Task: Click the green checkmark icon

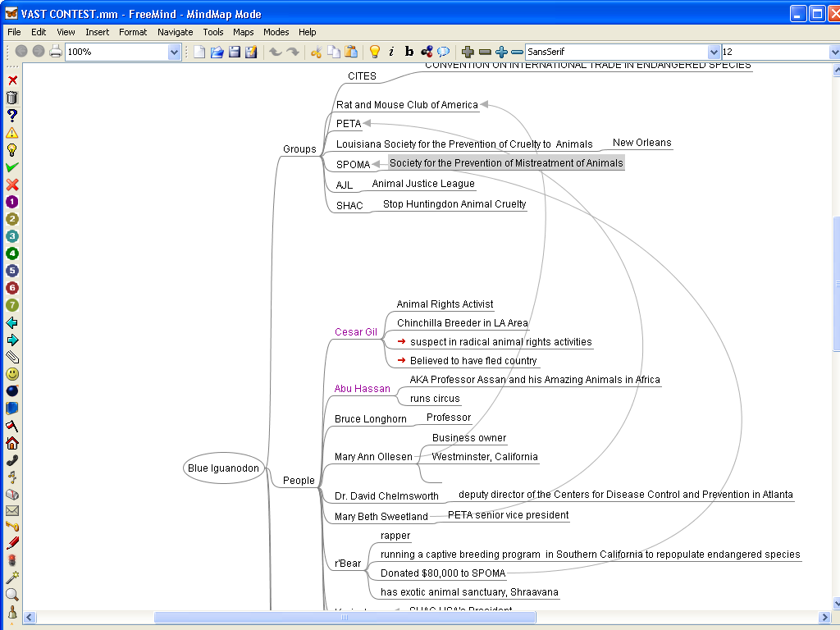Action: (12, 167)
